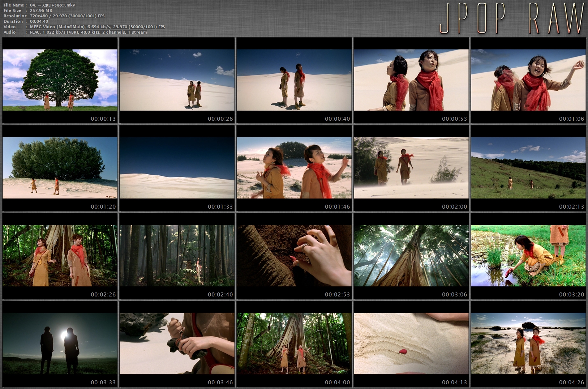Image resolution: width=588 pixels, height=389 pixels.
Task: Select the pond-side crouching frame at 00:03:20
Action: (528, 256)
